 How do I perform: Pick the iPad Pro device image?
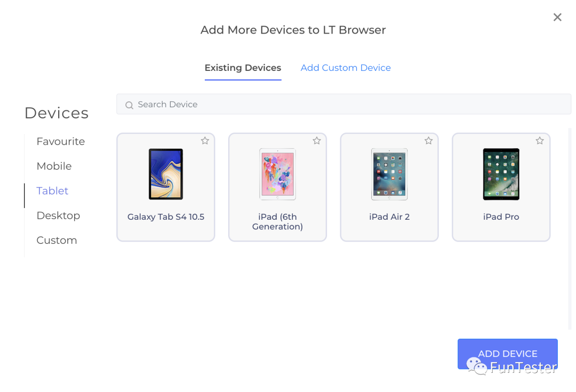pos(501,174)
